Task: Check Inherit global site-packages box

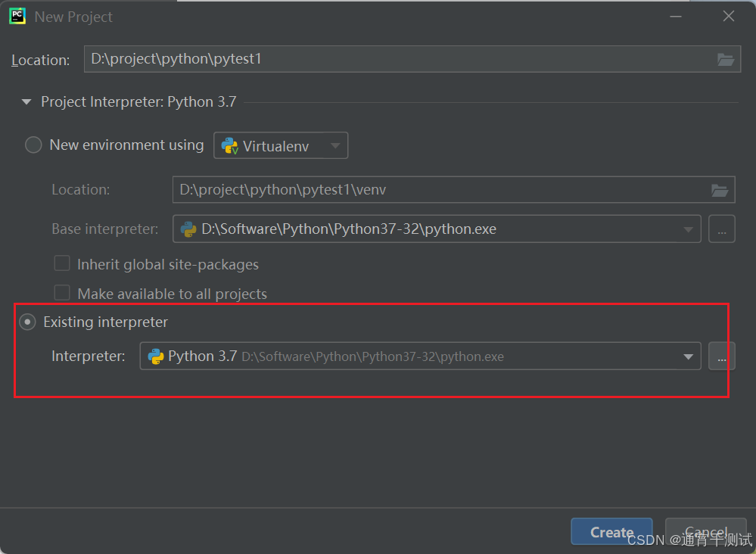Action: tap(62, 263)
